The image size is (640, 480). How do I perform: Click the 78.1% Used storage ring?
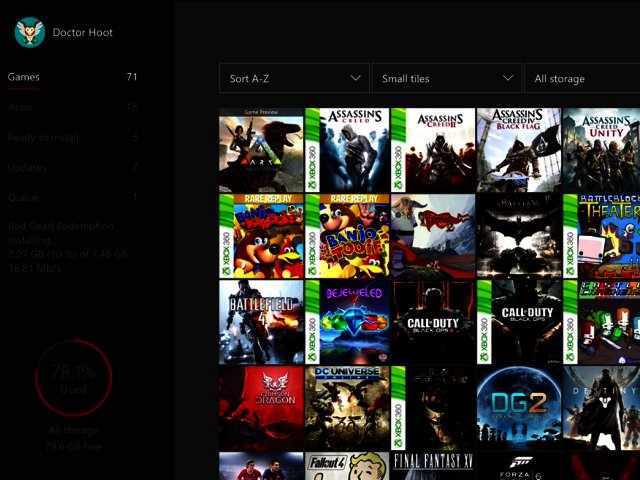(x=73, y=378)
